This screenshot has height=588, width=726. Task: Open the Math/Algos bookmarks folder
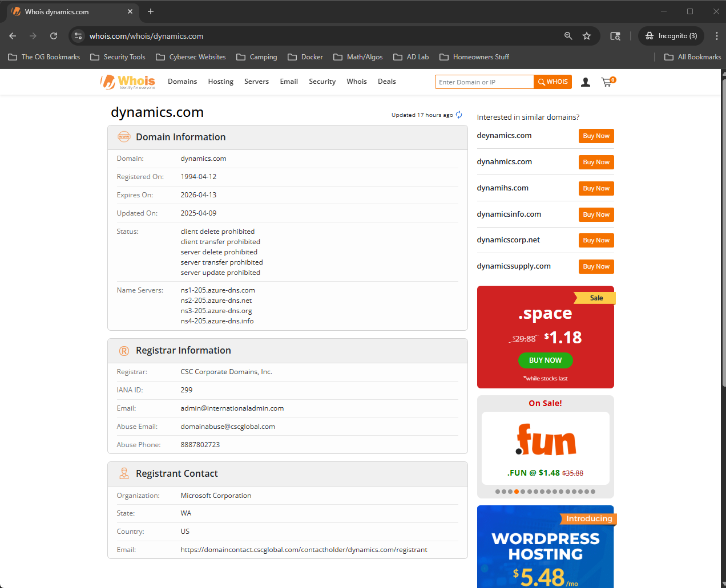[x=357, y=56]
